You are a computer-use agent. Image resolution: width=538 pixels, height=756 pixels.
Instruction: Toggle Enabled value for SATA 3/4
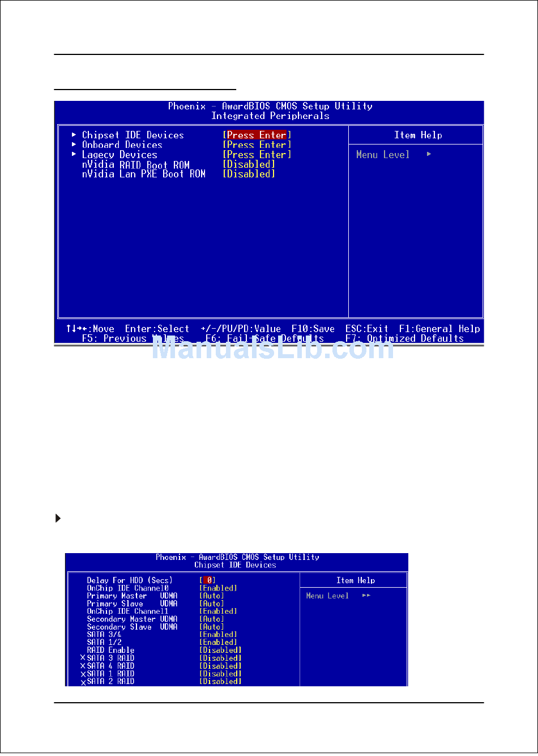219,635
